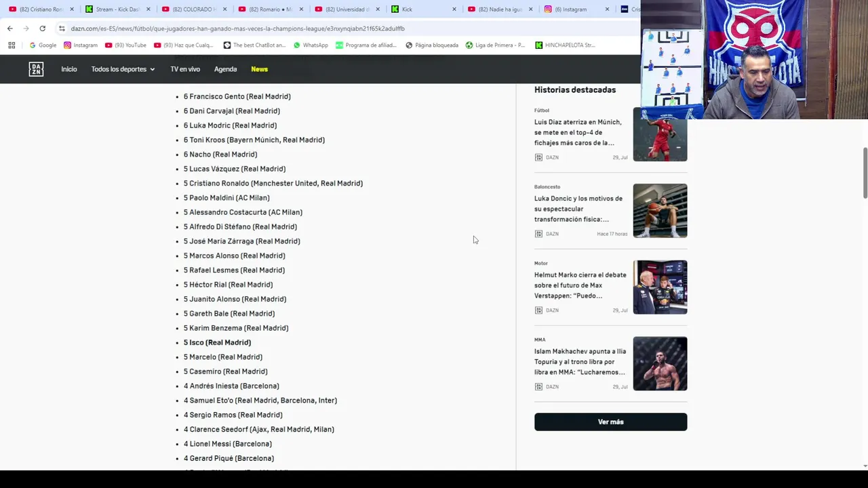This screenshot has height=488, width=868.
Task: Click the Luka Doncic story thumbnail
Action: [x=660, y=211]
